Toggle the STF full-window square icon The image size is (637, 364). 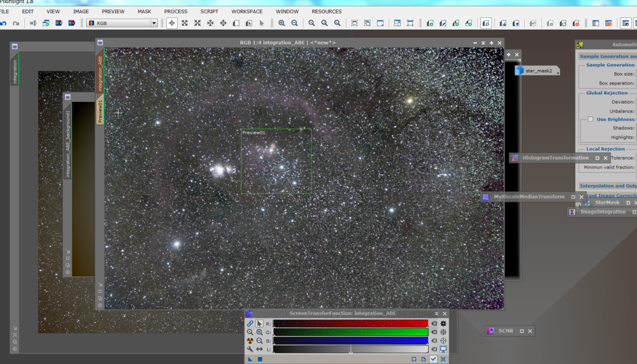point(414,359)
